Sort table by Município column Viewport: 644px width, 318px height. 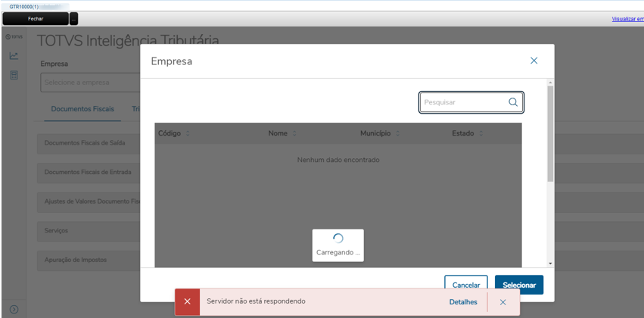(397, 133)
